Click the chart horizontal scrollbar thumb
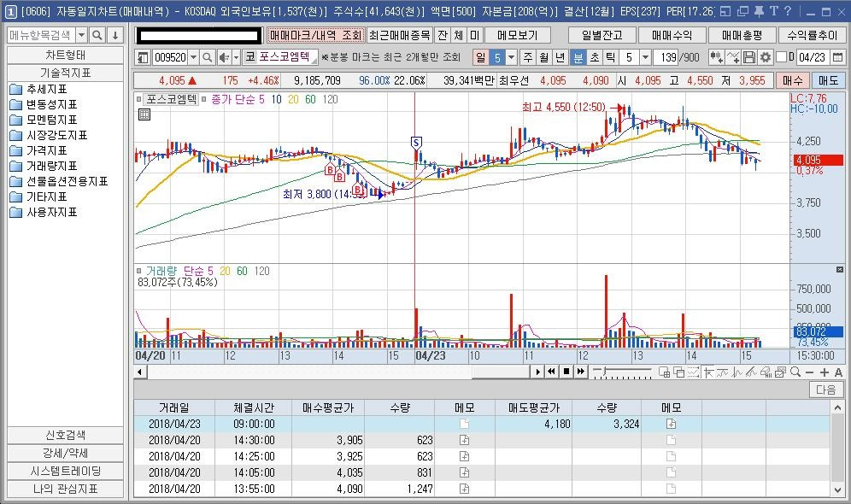Viewport: 851px width, 504px height. 500,372
